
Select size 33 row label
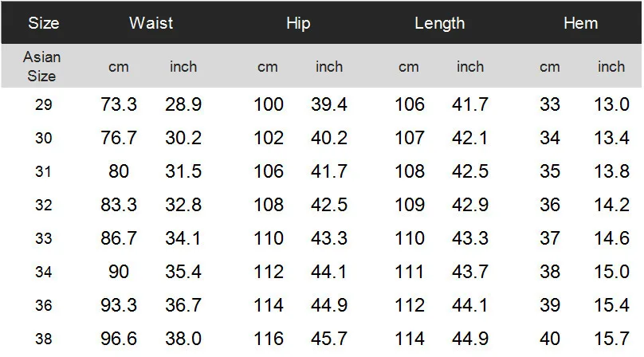click(44, 238)
